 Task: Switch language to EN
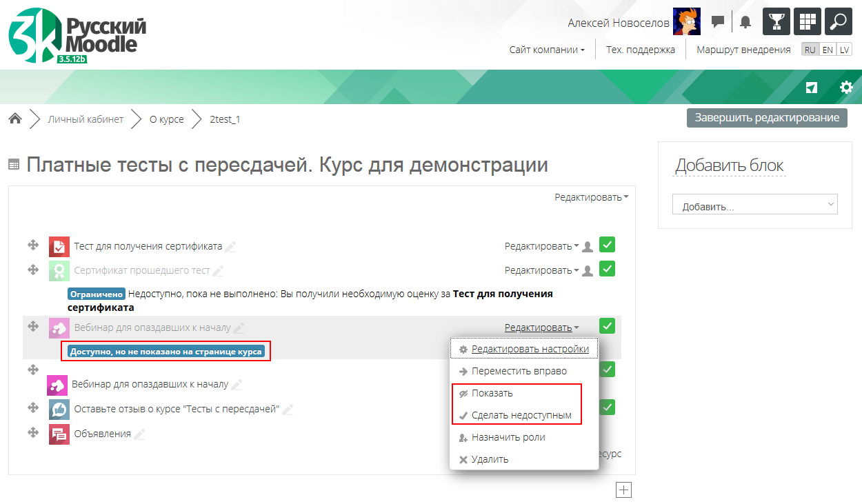[828, 50]
